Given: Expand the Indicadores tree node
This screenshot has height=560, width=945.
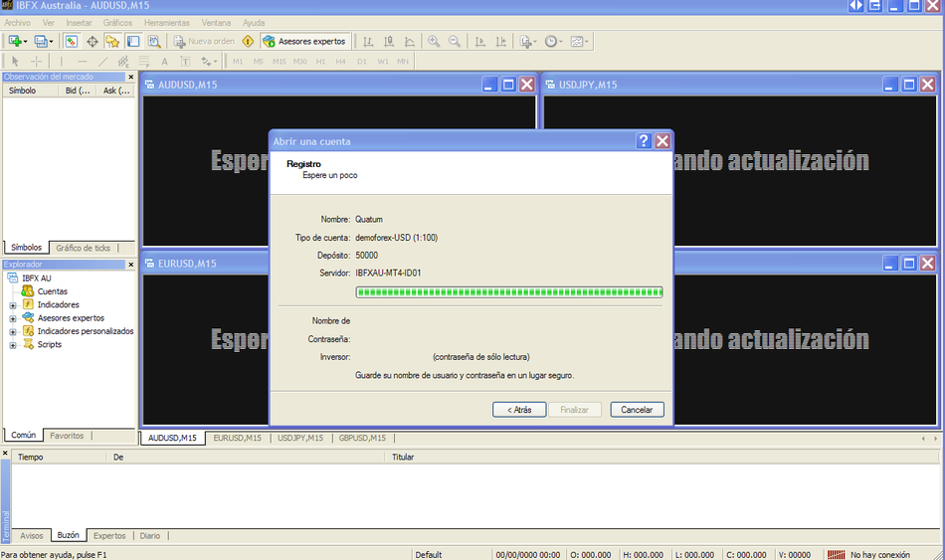Looking at the screenshot, I should click(x=13, y=305).
